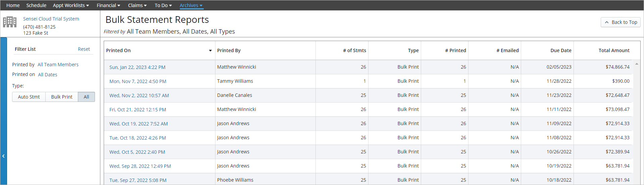This screenshot has height=185, width=644.
Task: Expand the Financial menu
Action: pos(108,5)
